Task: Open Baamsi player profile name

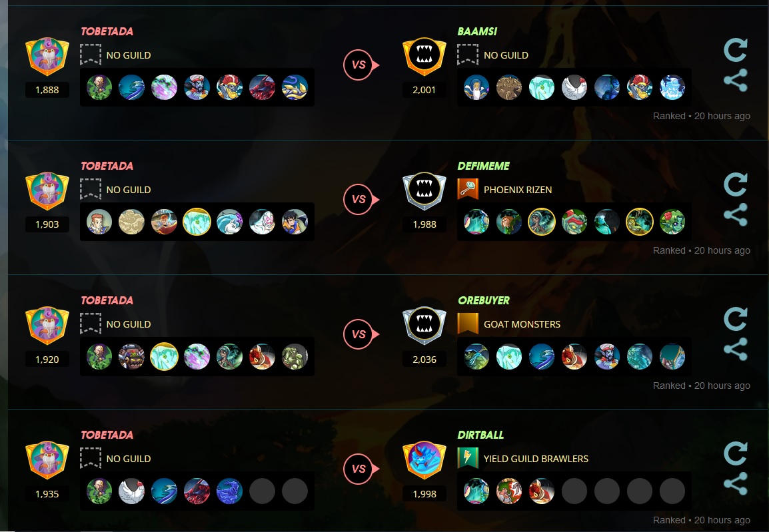Action: [477, 31]
